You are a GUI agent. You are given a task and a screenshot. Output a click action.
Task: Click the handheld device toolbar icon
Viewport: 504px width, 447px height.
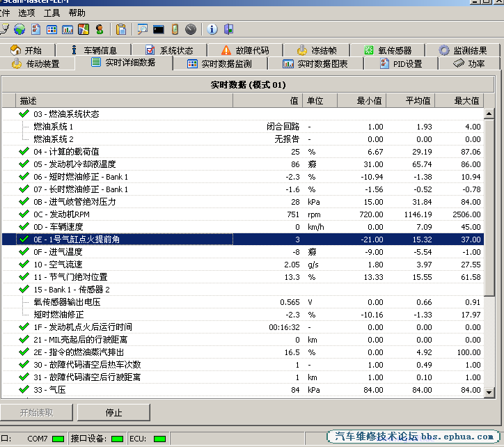pos(175,29)
